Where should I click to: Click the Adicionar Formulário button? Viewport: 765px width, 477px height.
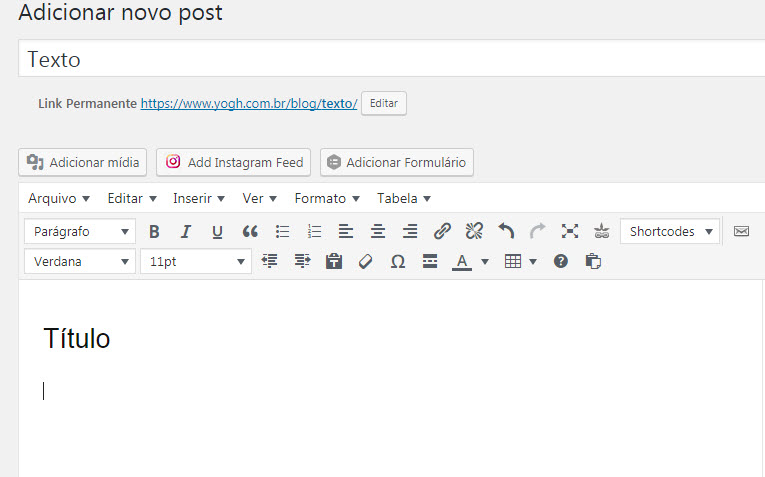[397, 162]
